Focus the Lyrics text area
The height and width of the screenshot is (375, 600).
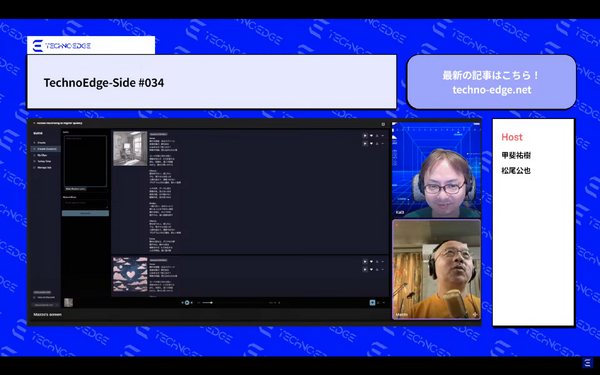pos(85,161)
